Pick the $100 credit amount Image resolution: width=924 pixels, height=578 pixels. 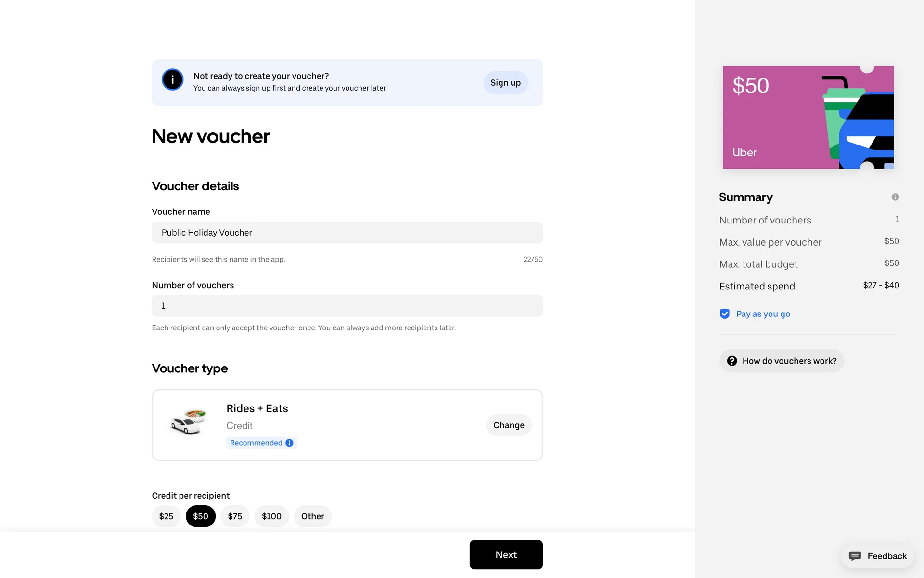point(271,516)
